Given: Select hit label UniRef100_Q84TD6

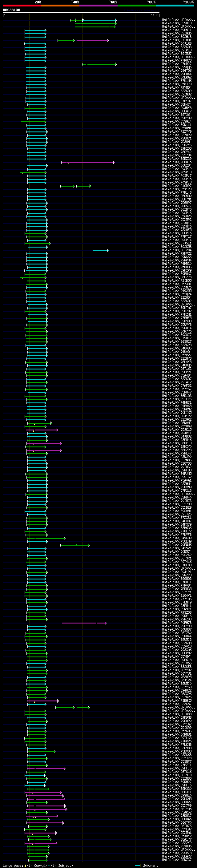Looking at the screenshot, I should click(x=177, y=71).
